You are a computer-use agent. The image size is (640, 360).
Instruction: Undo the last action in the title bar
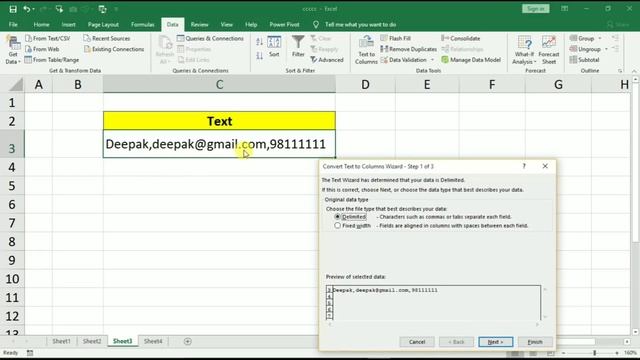pyautogui.click(x=27, y=9)
